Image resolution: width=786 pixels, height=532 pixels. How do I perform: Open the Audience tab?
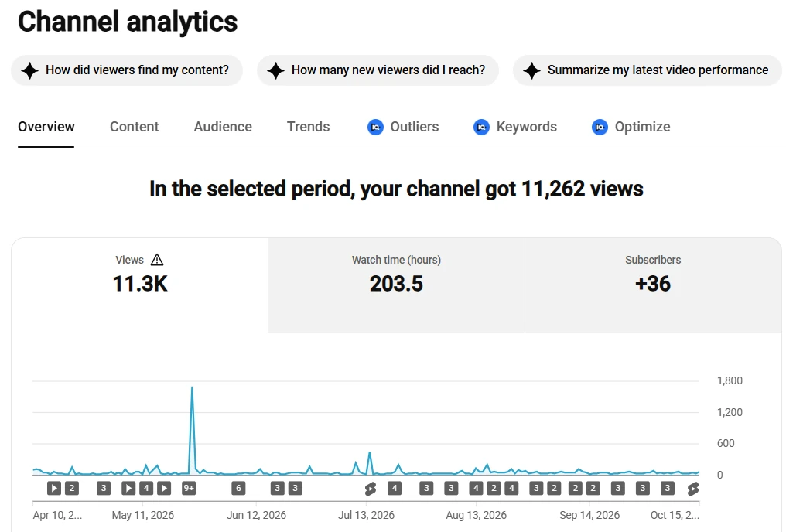coord(223,127)
